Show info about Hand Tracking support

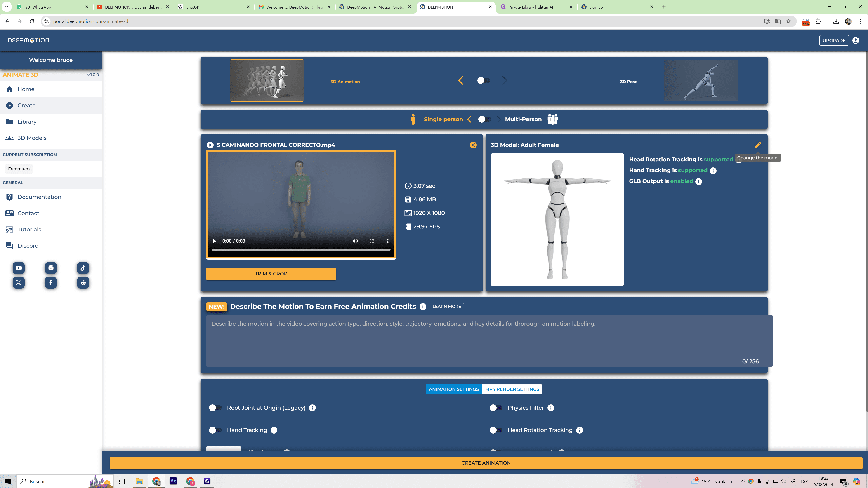click(x=713, y=171)
